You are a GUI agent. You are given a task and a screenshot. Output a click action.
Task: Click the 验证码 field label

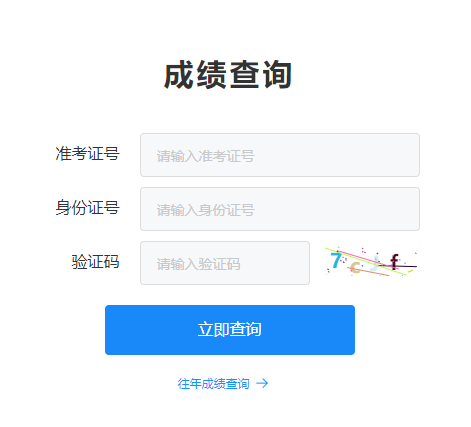click(95, 262)
